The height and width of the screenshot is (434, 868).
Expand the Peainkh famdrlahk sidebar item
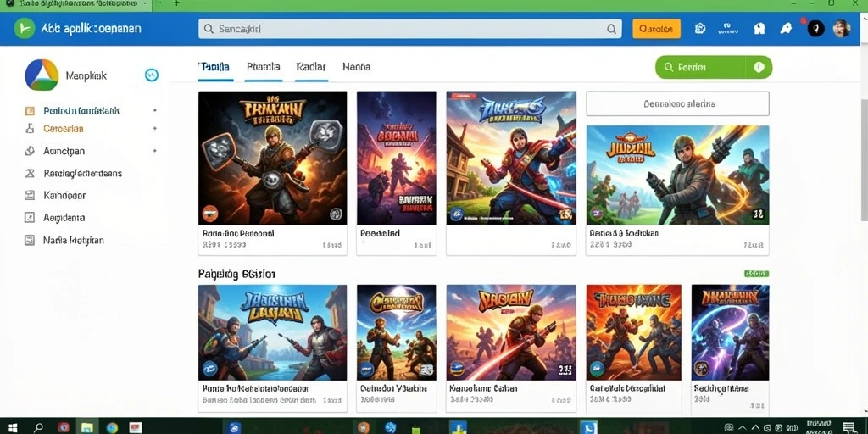[154, 110]
